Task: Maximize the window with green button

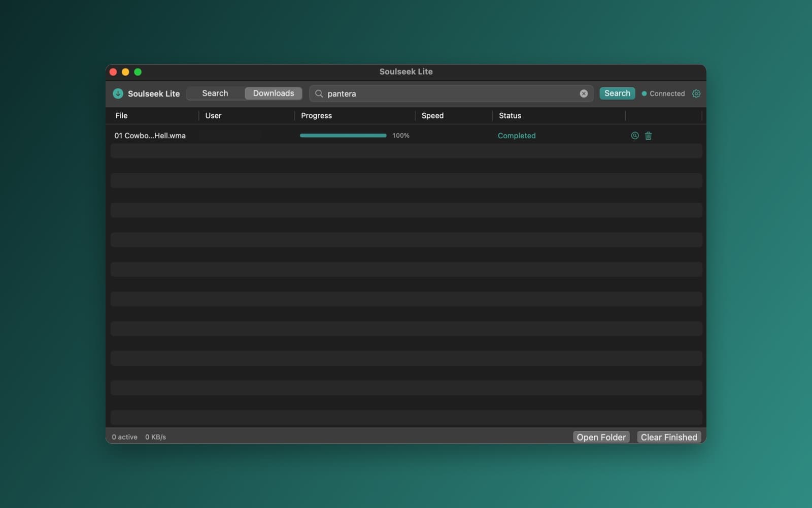Action: click(x=138, y=72)
